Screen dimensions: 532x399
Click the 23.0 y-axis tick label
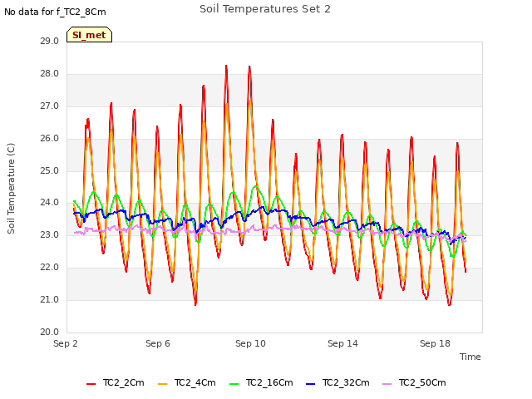(x=50, y=234)
